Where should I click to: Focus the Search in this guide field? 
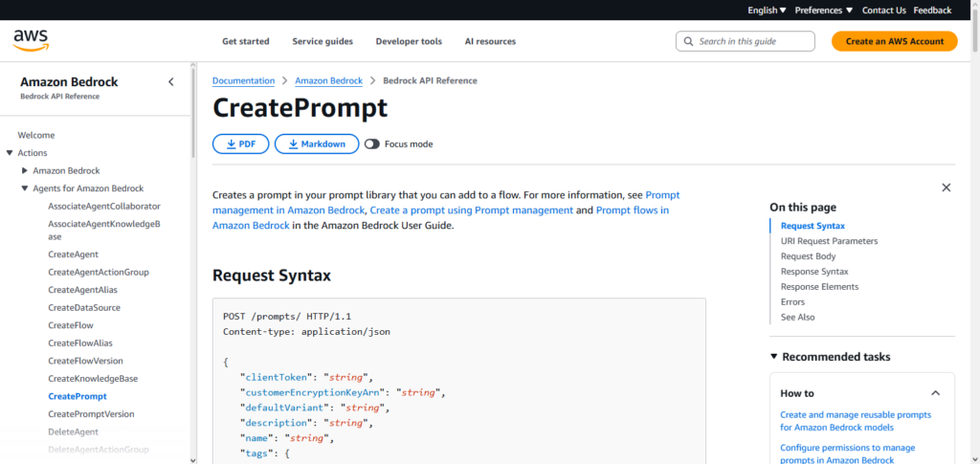(745, 41)
